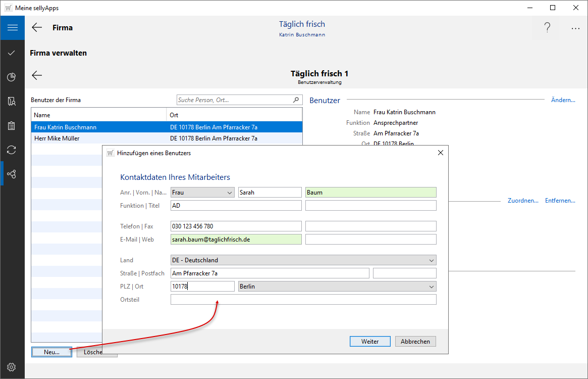588x379 pixels.
Task: Click the Weiter button
Action: point(370,342)
